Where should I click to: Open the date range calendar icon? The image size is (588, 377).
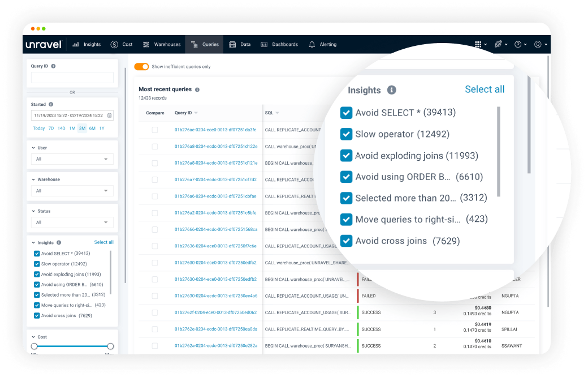(110, 115)
